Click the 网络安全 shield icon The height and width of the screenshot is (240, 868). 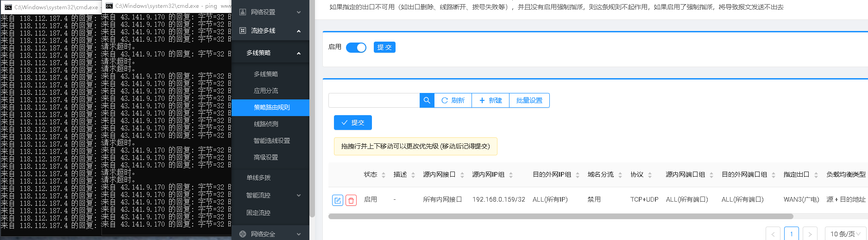243,234
